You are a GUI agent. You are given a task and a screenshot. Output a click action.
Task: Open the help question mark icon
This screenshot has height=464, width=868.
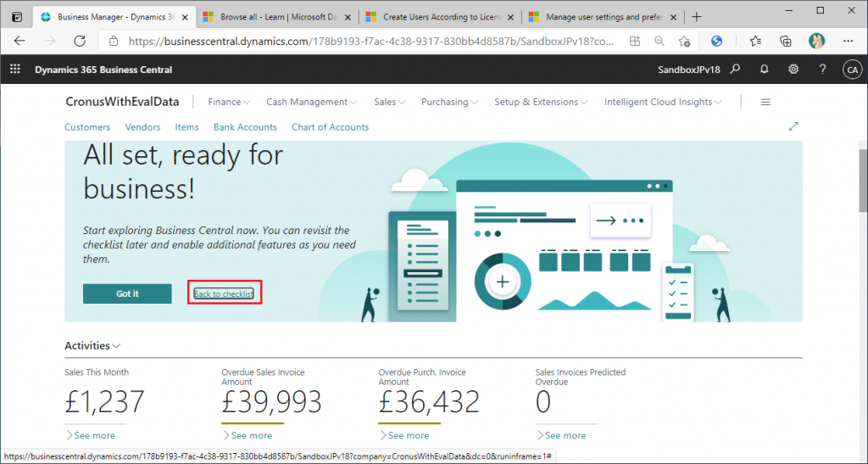click(822, 70)
